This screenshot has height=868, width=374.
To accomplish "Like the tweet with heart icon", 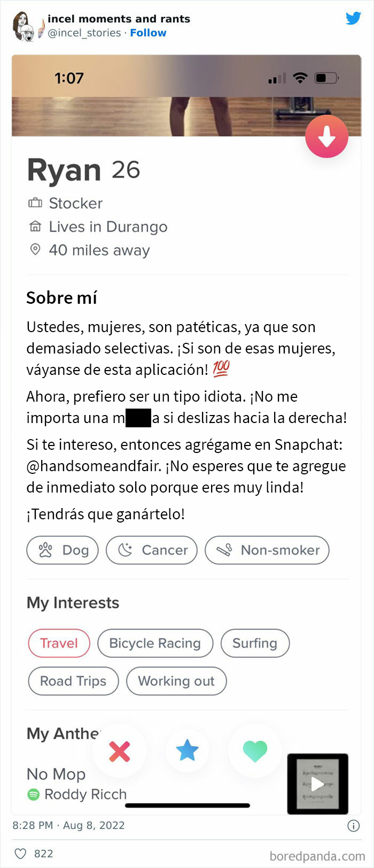I will (x=20, y=854).
